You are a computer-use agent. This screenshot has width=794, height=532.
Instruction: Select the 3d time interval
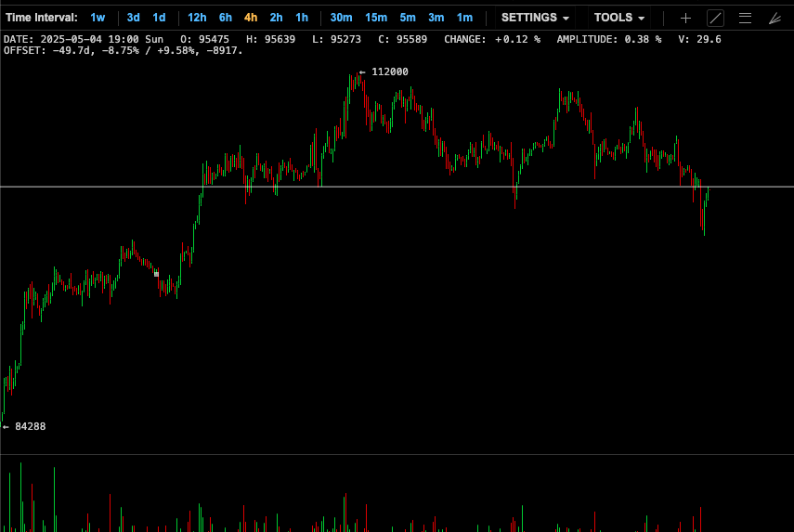133,18
